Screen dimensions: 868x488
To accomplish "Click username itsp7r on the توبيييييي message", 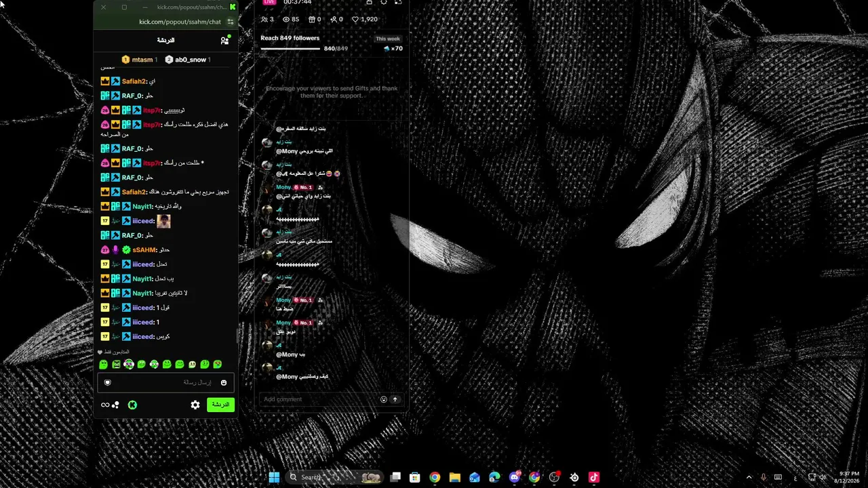I will click(x=152, y=110).
